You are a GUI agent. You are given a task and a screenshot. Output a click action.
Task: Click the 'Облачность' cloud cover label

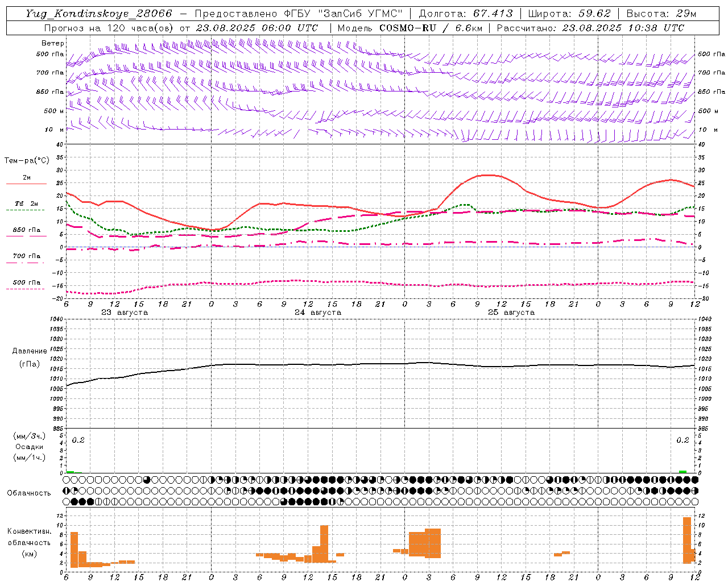(x=29, y=493)
